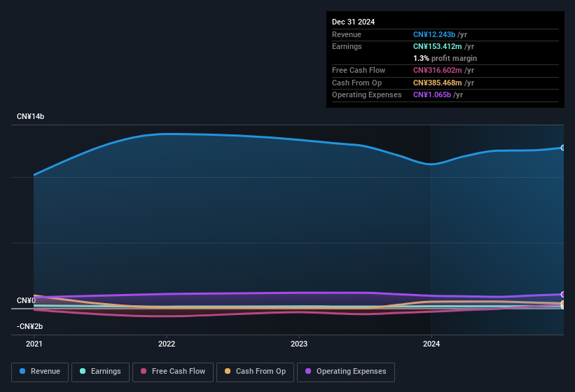The image size is (575, 392).
Task: Click the CN¥12.243b revenue value
Action: [434, 34]
